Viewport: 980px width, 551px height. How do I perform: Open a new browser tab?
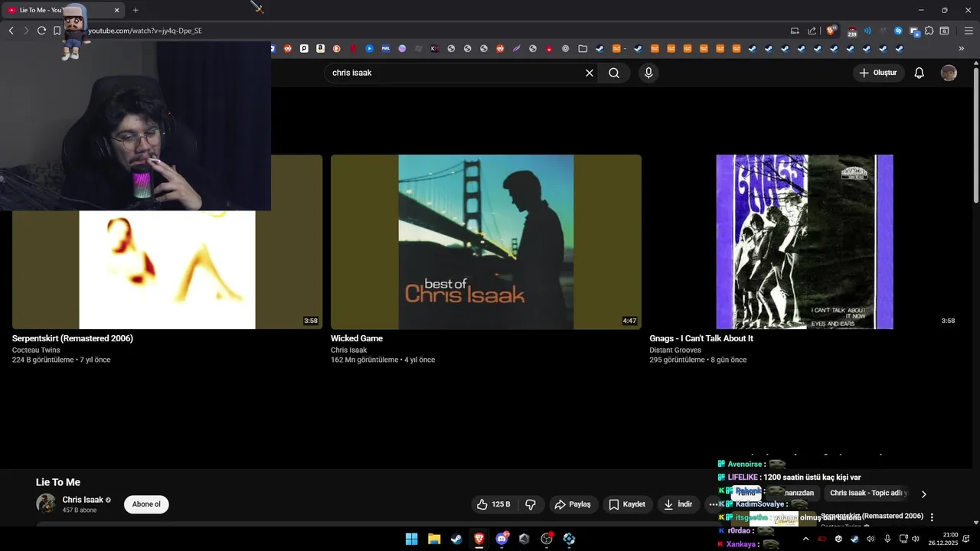coord(136,10)
